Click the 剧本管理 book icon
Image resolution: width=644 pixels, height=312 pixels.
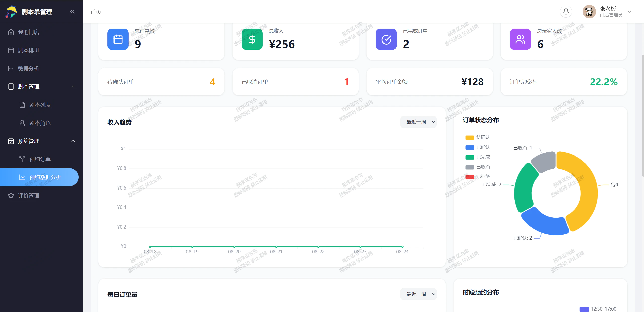point(11,87)
